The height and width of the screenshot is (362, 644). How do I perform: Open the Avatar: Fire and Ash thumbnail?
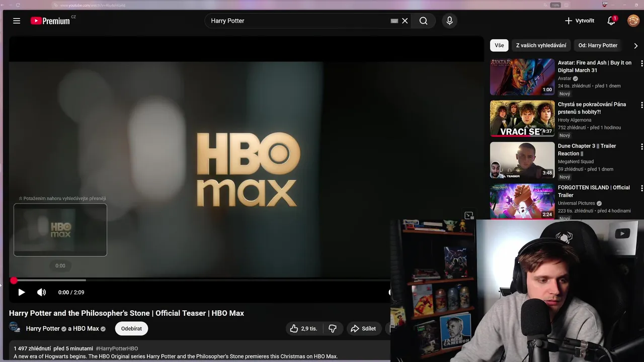pos(522,77)
